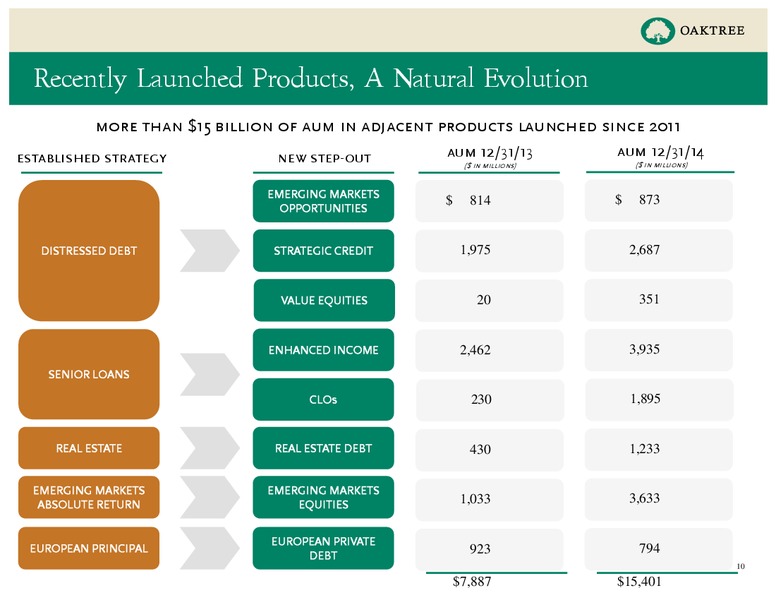
Task: Click the 2014 value '1,895'
Action: coord(645,399)
